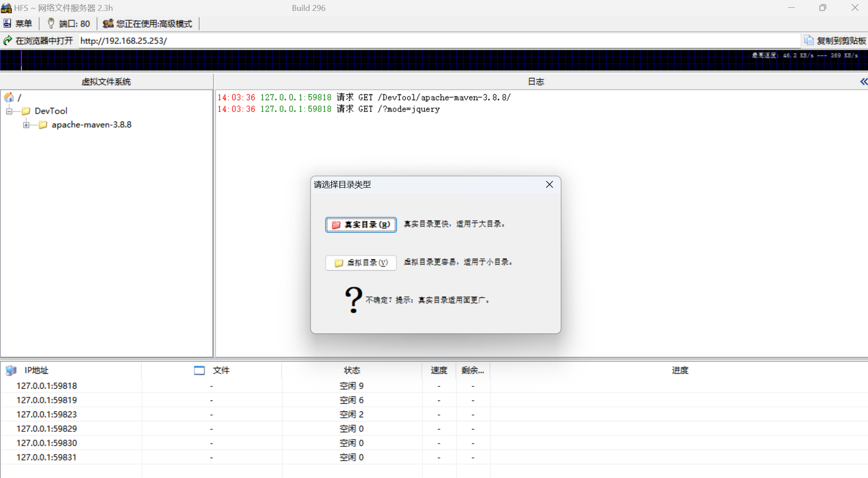Viewport: 868px width, 478px height.
Task: Collapse the log panel with double chevron
Action: tap(863, 82)
